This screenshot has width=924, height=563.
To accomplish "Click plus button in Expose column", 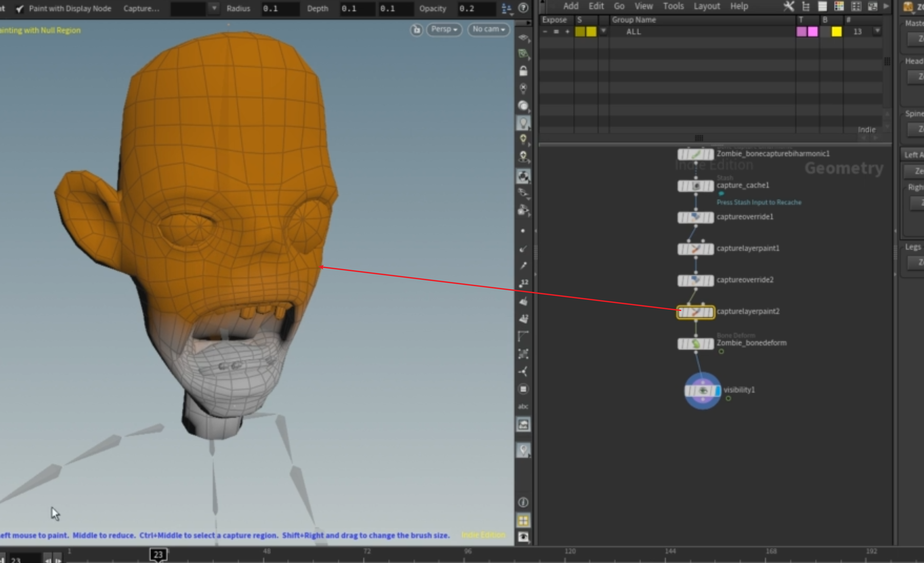I will coord(568,32).
